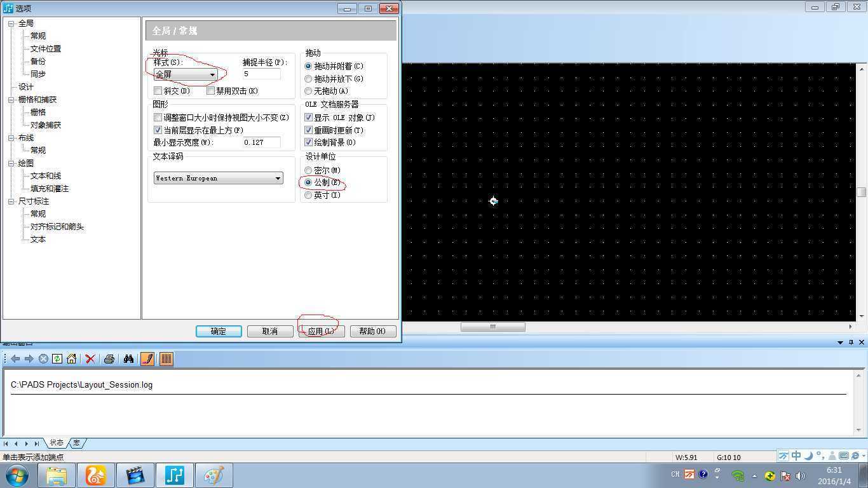Select 文件位置 in the options tree
This screenshot has width=868, height=488.
click(46, 49)
